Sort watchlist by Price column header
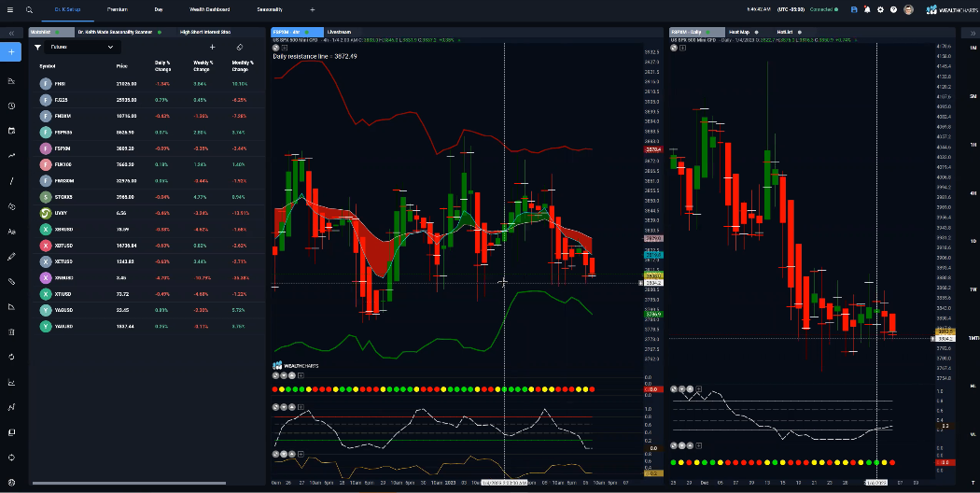Viewport: 980px width, 493px height. tap(122, 65)
